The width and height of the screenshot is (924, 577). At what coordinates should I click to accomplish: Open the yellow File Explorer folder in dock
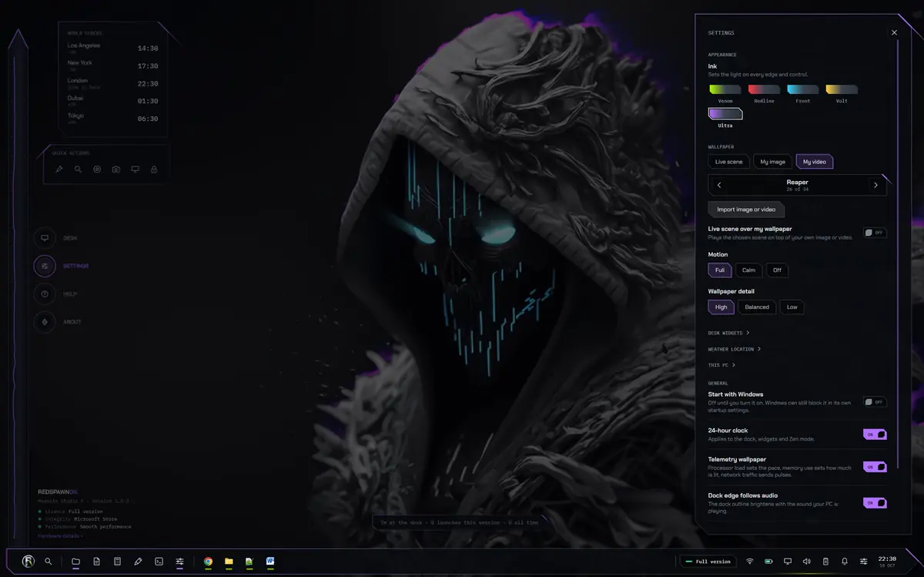[229, 562]
